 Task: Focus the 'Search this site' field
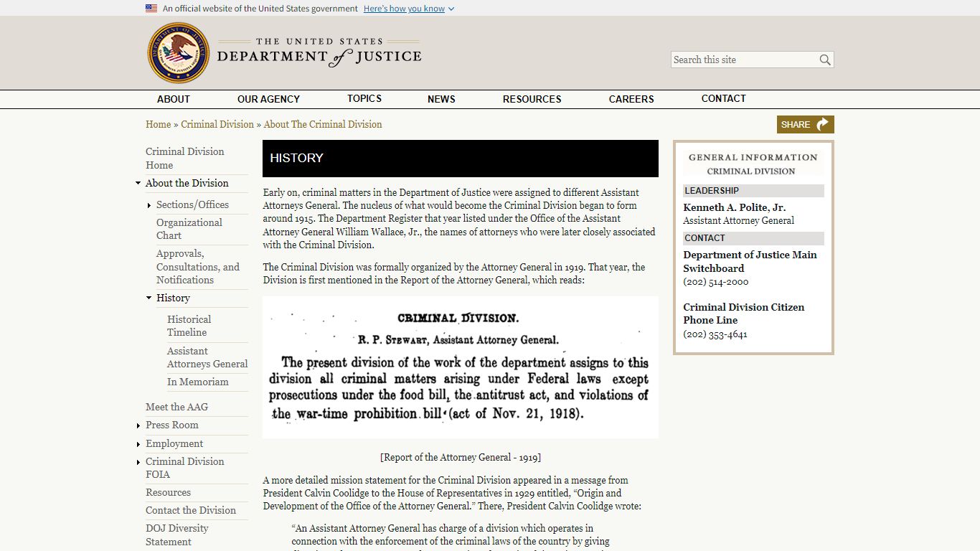(745, 60)
